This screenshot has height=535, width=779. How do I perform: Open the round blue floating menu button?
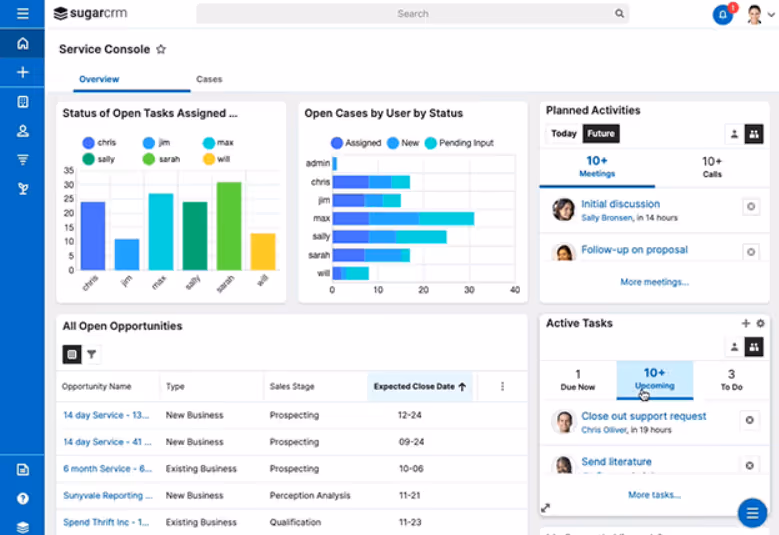[x=752, y=513]
